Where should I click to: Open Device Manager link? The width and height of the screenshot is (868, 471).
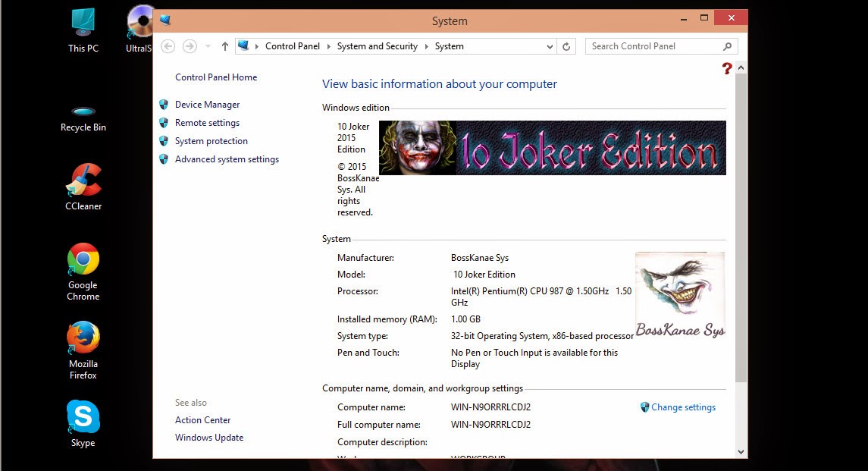[207, 104]
